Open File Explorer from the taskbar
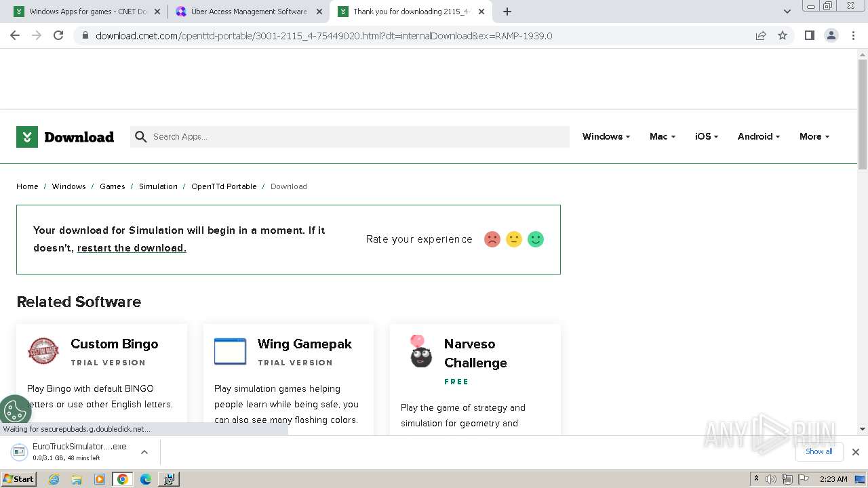Viewport: 868px width, 488px height. (x=77, y=479)
